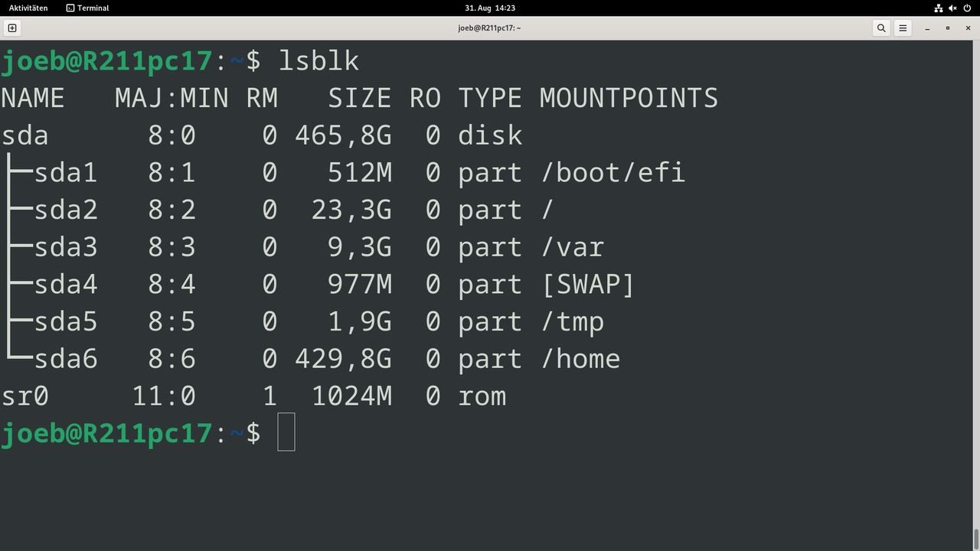This screenshot has width=980, height=551.
Task: Click the rom type entry
Action: pyautogui.click(x=482, y=396)
